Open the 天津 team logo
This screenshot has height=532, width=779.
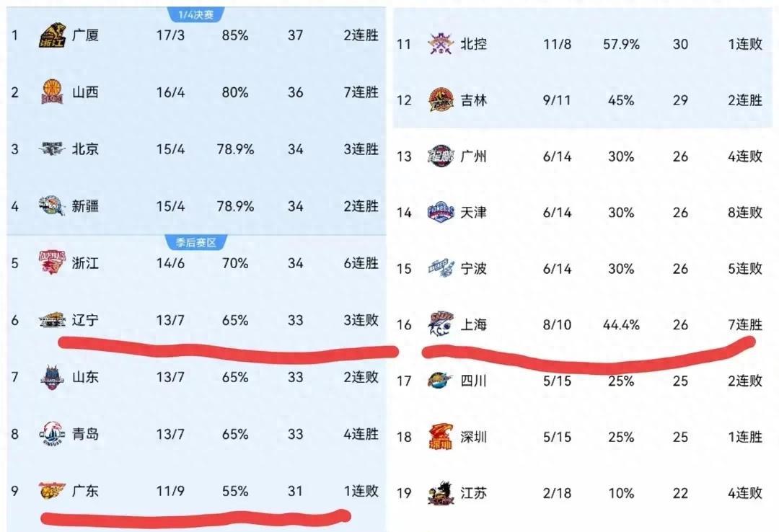pyautogui.click(x=440, y=212)
